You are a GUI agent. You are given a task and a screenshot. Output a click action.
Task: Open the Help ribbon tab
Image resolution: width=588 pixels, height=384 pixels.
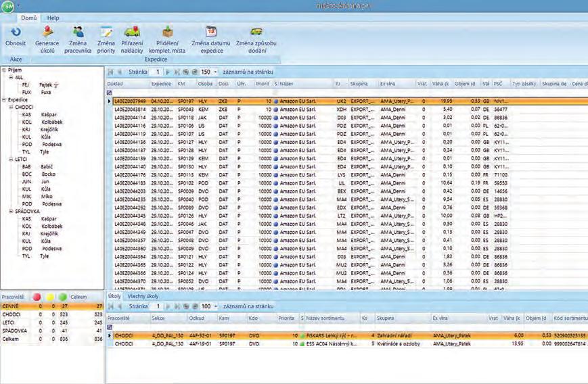[x=53, y=18]
